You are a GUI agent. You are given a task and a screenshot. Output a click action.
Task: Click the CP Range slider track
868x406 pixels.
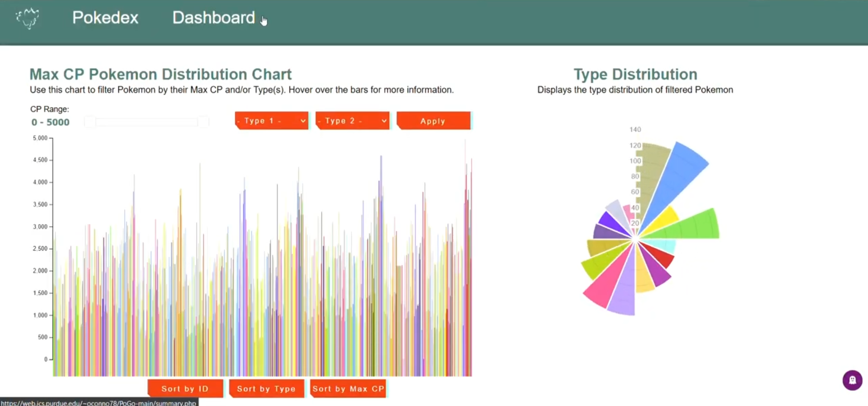(147, 122)
